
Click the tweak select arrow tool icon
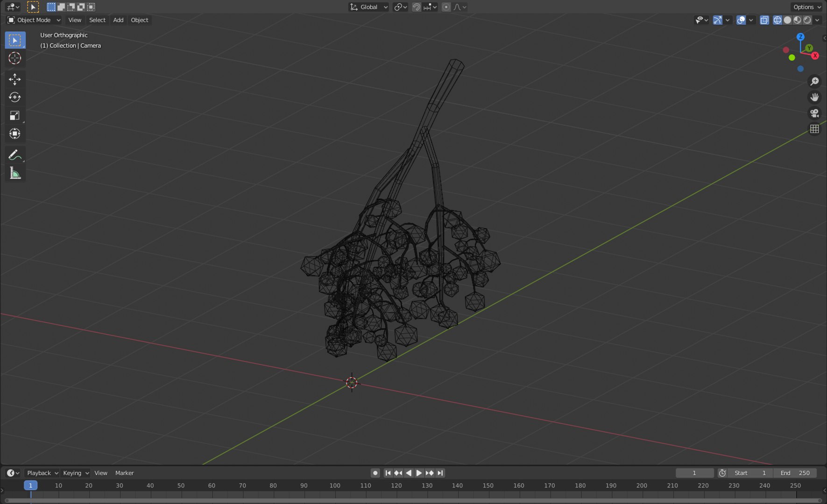(x=33, y=7)
